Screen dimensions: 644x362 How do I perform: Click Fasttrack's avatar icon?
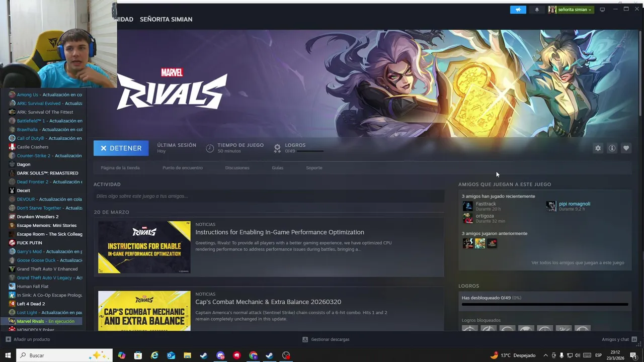tap(468, 206)
